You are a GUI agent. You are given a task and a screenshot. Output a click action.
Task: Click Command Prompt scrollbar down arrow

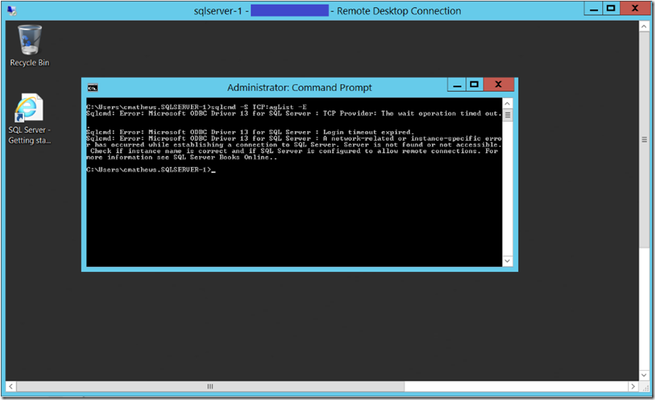pyautogui.click(x=507, y=261)
